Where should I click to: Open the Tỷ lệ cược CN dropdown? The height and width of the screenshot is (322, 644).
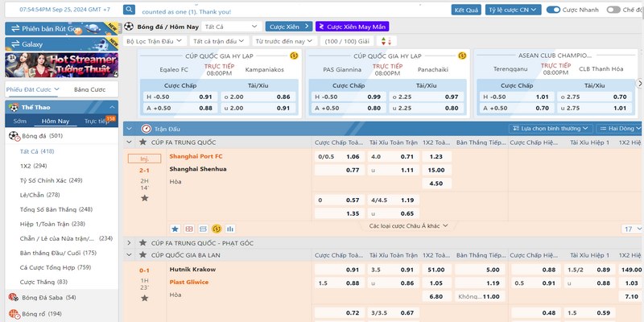click(x=513, y=10)
